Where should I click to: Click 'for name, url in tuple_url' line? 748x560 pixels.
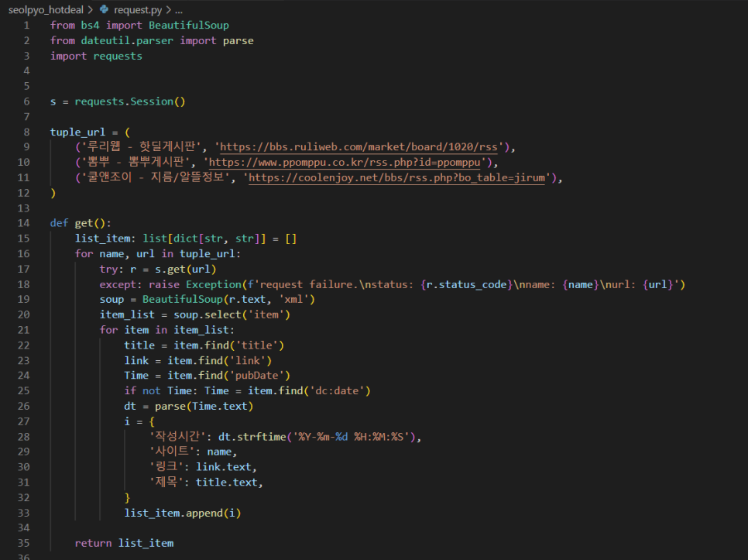tap(158, 254)
